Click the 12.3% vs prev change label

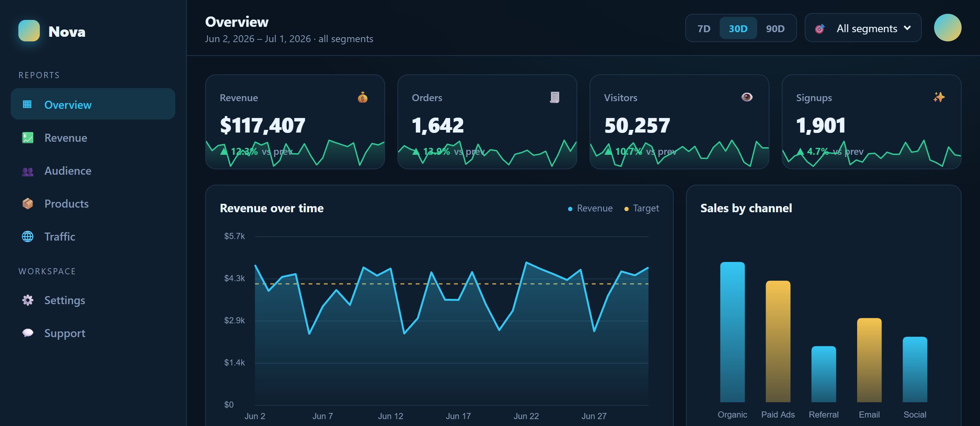tap(256, 151)
